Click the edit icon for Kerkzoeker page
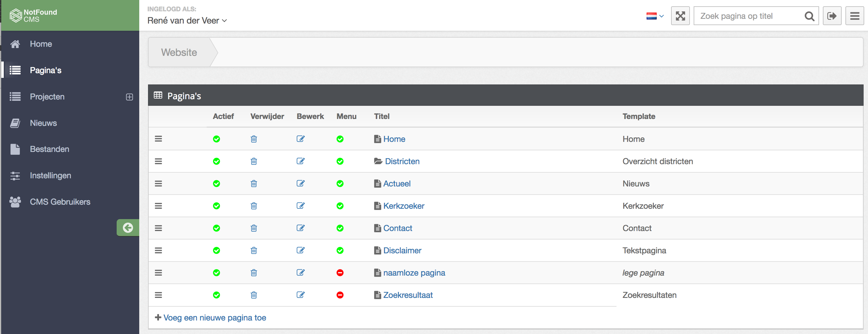This screenshot has height=334, width=868. coord(300,206)
